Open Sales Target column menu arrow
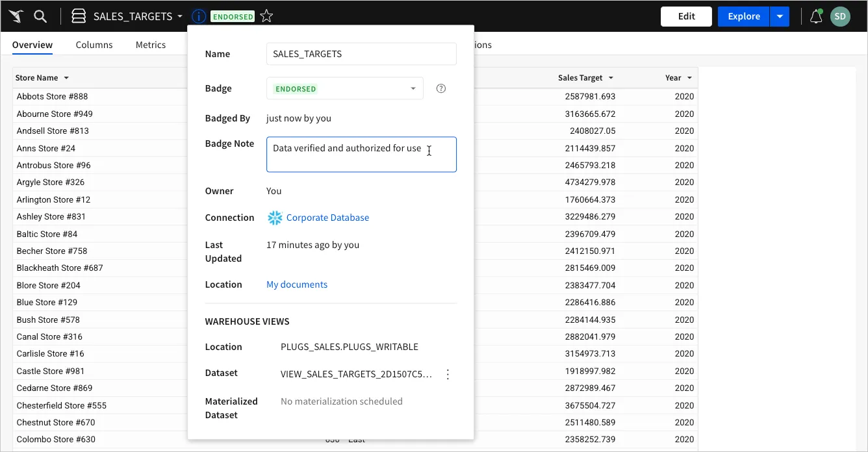The height and width of the screenshot is (452, 868). tap(610, 78)
